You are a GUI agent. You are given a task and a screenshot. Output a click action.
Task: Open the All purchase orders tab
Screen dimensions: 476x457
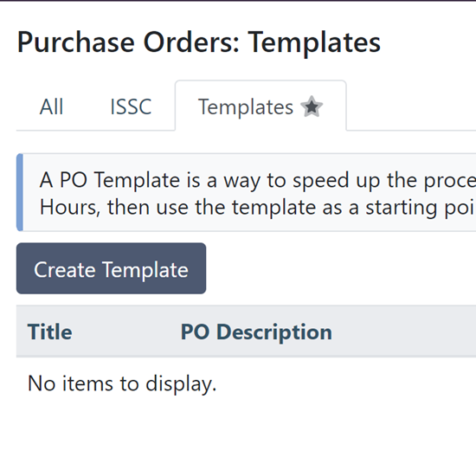tap(52, 106)
